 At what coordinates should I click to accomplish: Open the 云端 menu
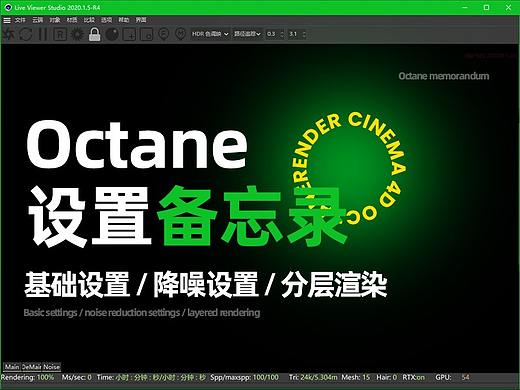37,20
